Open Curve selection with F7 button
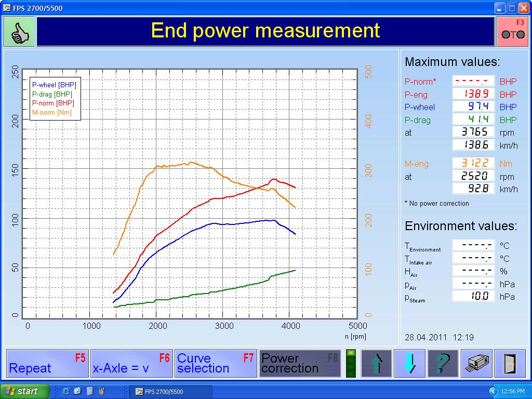 (216, 363)
